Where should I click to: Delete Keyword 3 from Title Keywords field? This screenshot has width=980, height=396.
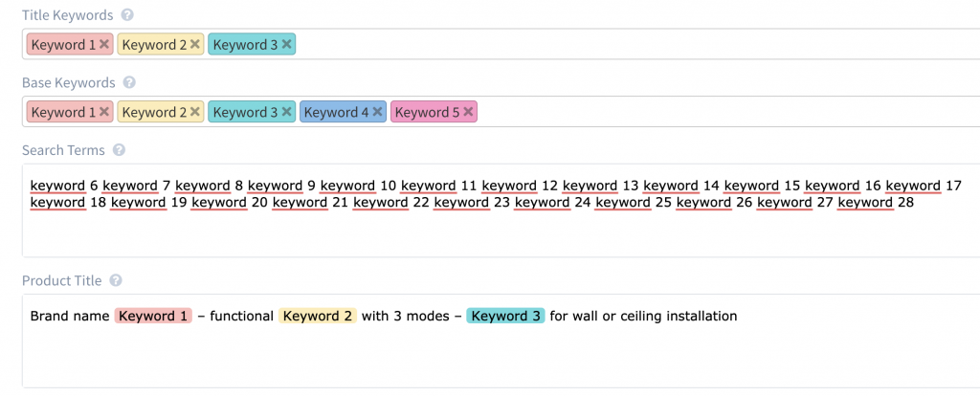pos(286,44)
